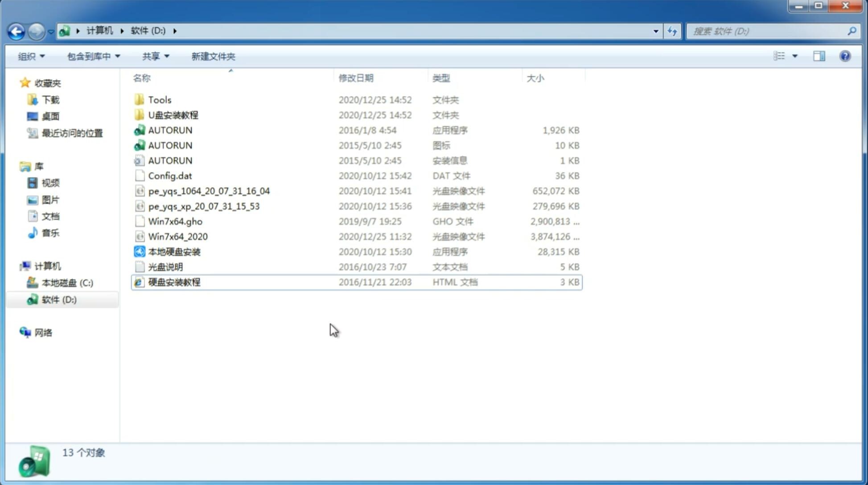The height and width of the screenshot is (485, 868).
Task: Click 新建文件夹 button in toolbar
Action: pyautogui.click(x=214, y=56)
